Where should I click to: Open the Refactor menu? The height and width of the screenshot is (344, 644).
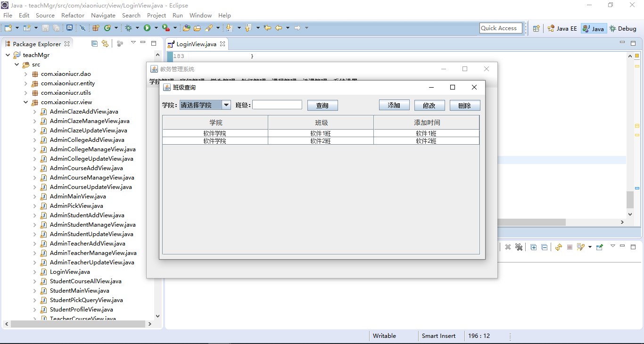coord(73,15)
